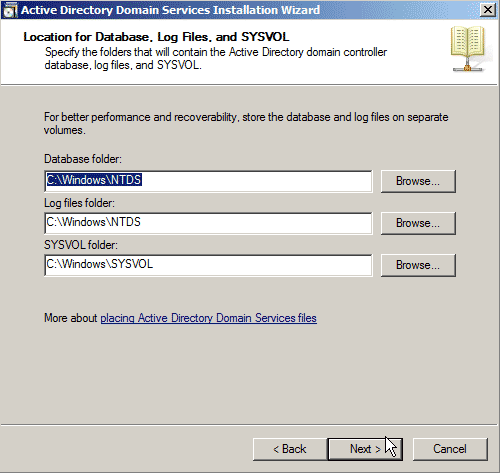This screenshot has width=500, height=473.
Task: Browse for the Database folder location
Action: click(418, 181)
